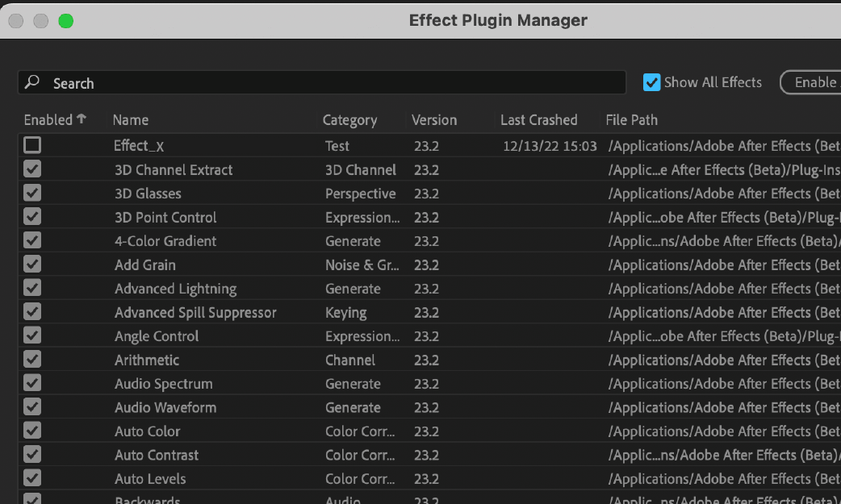
Task: Disable the 3D Channel Extract effect
Action: click(x=32, y=169)
